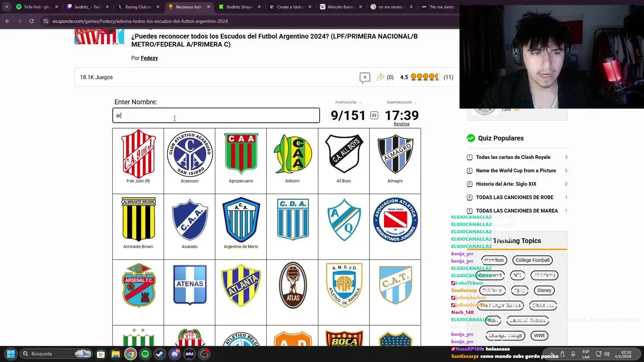Click the Almirante Brown crest
Screen dimensions: 644x362
point(138,220)
